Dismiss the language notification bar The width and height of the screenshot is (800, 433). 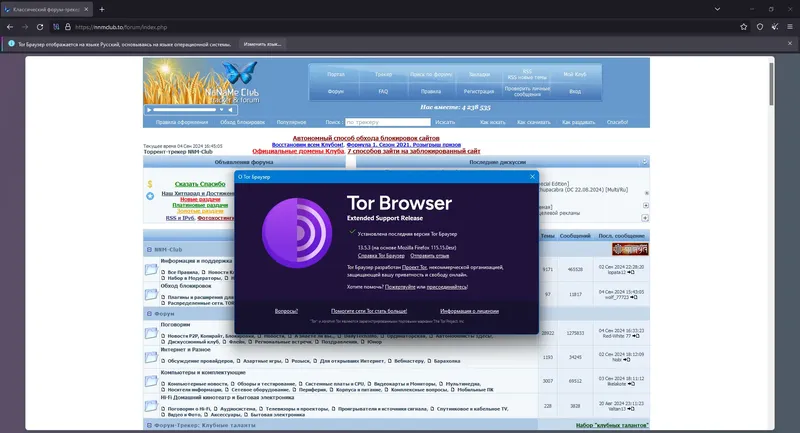pyautogui.click(x=790, y=44)
